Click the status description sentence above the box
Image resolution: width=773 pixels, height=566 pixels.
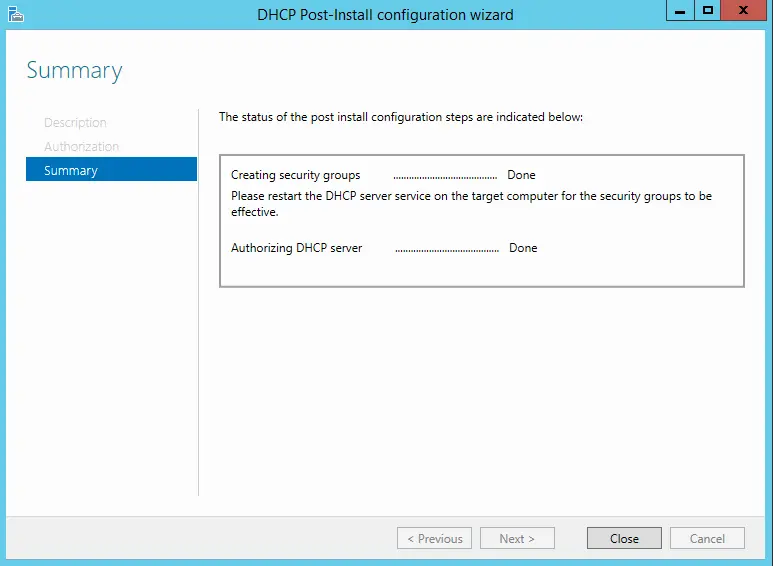pos(400,117)
